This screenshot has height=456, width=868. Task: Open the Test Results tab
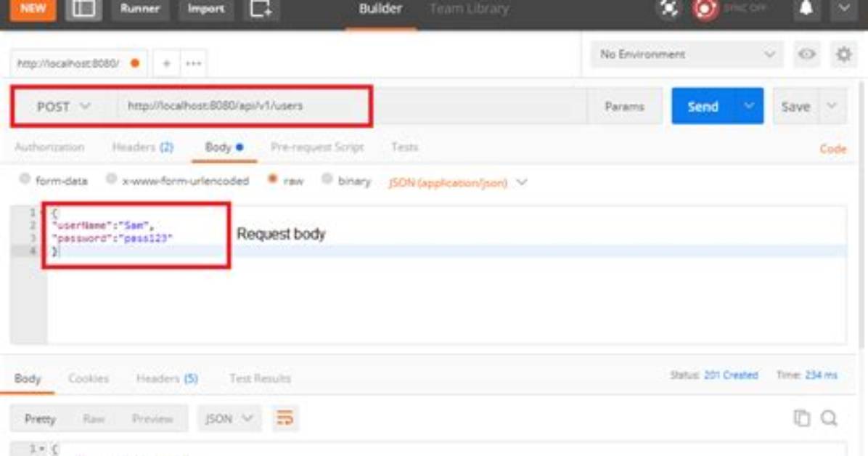click(260, 379)
